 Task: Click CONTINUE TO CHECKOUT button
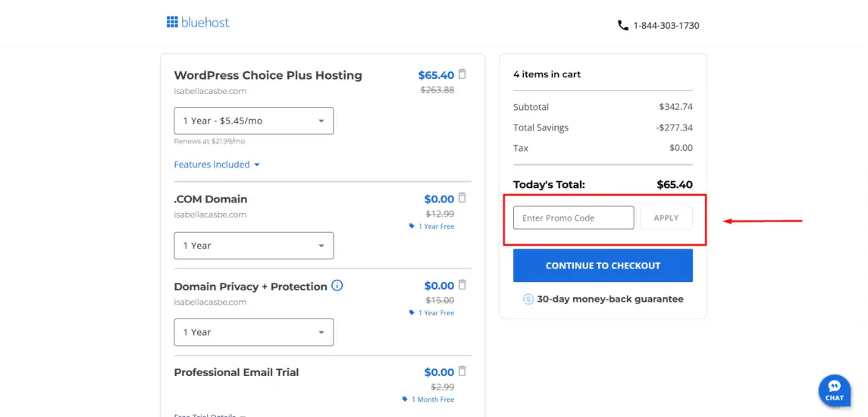coord(603,266)
